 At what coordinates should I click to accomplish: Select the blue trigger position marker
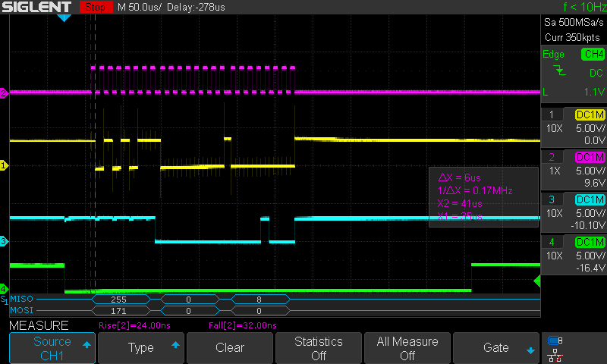[64, 17]
